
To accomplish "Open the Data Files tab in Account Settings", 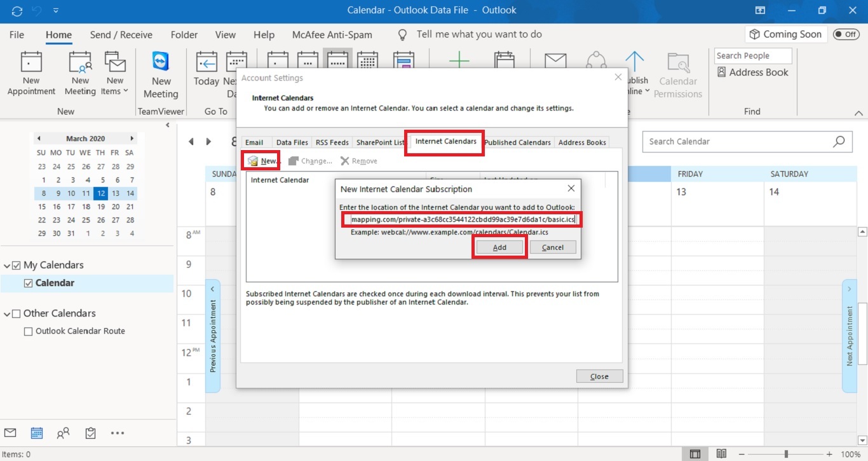I will click(x=292, y=142).
